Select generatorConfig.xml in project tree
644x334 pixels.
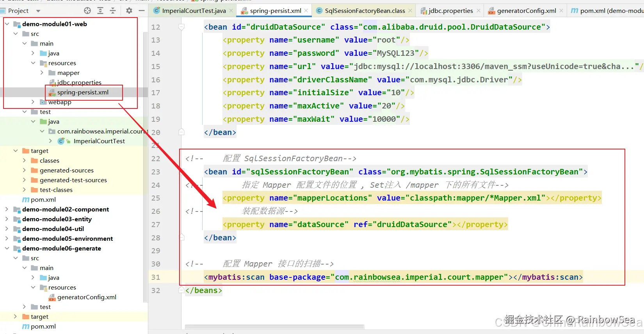87,297
